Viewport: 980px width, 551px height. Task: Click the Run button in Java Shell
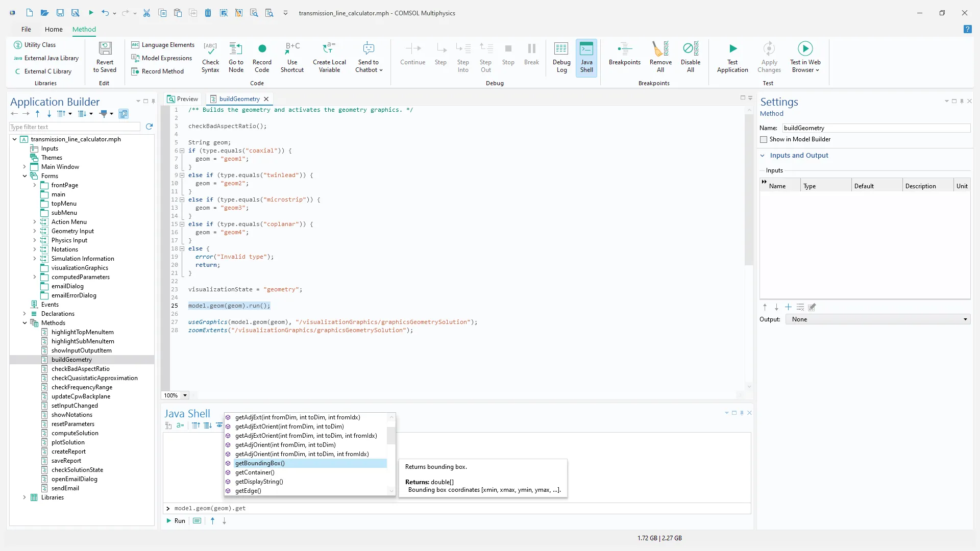click(x=176, y=521)
